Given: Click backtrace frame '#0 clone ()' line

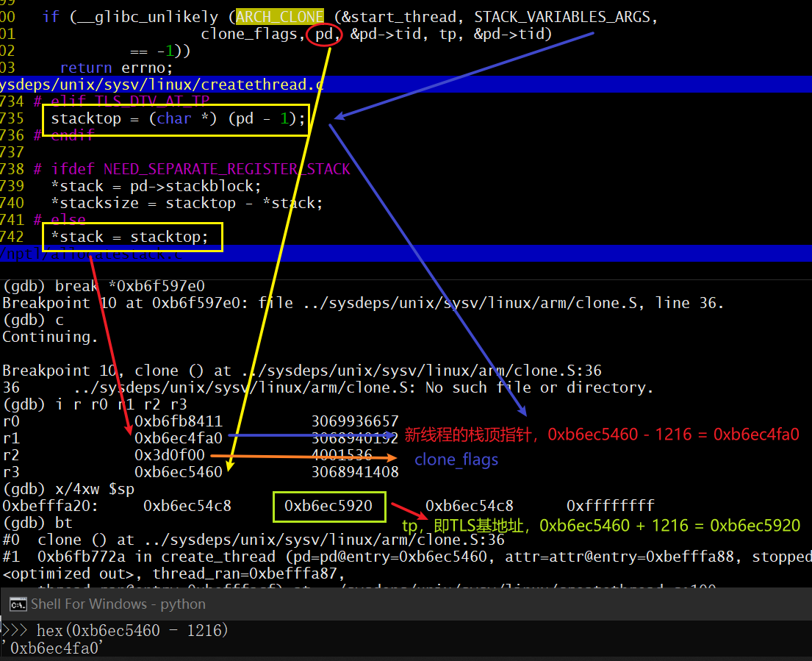Looking at the screenshot, I should 254,540.
